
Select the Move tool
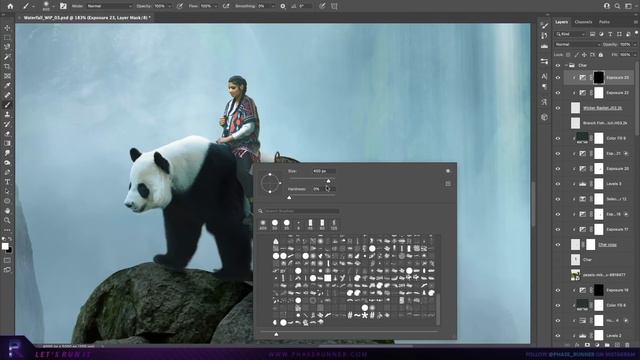click(7, 28)
